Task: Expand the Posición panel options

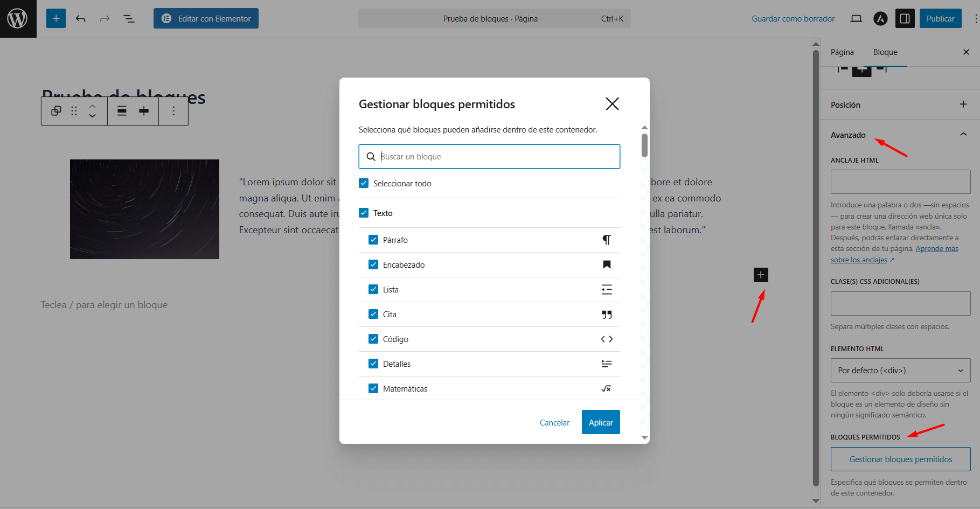Action: pyautogui.click(x=963, y=104)
